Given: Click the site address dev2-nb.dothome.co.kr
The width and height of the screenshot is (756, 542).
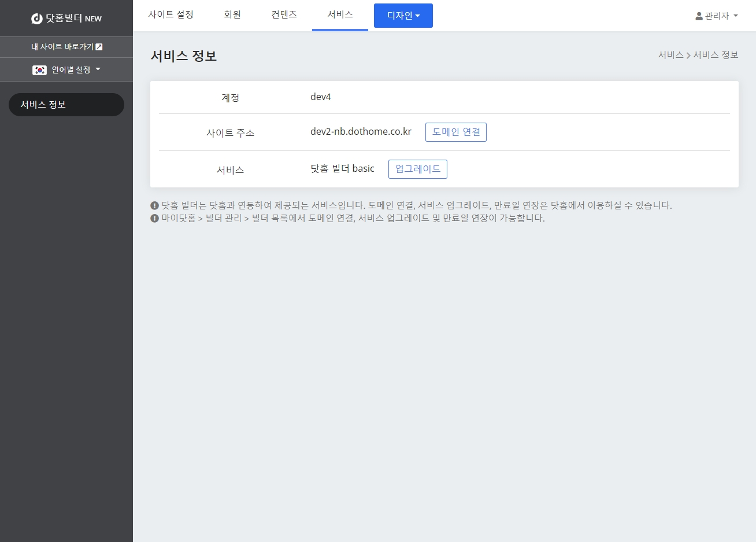Looking at the screenshot, I should pyautogui.click(x=361, y=131).
